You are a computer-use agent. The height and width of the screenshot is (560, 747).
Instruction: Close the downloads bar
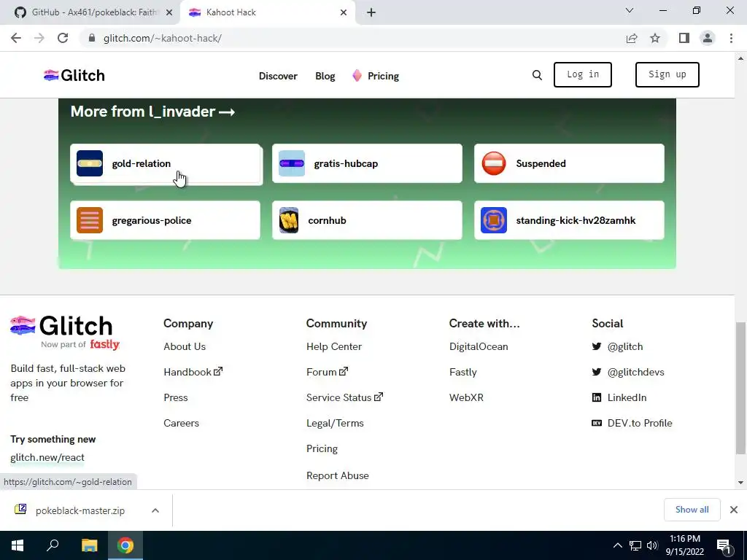(734, 510)
